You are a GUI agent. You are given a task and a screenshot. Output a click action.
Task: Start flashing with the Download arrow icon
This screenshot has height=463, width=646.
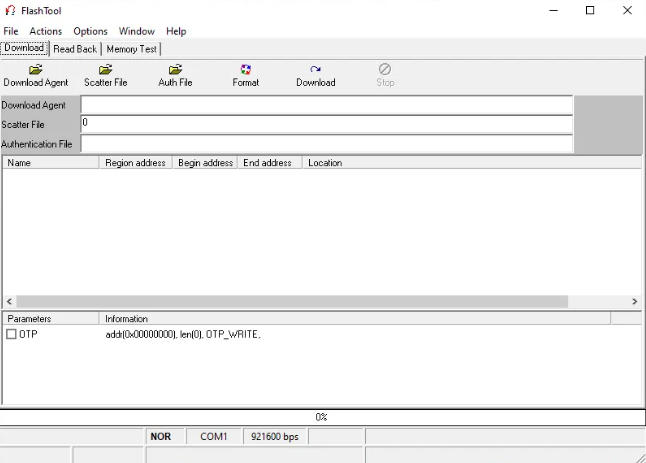tap(316, 69)
